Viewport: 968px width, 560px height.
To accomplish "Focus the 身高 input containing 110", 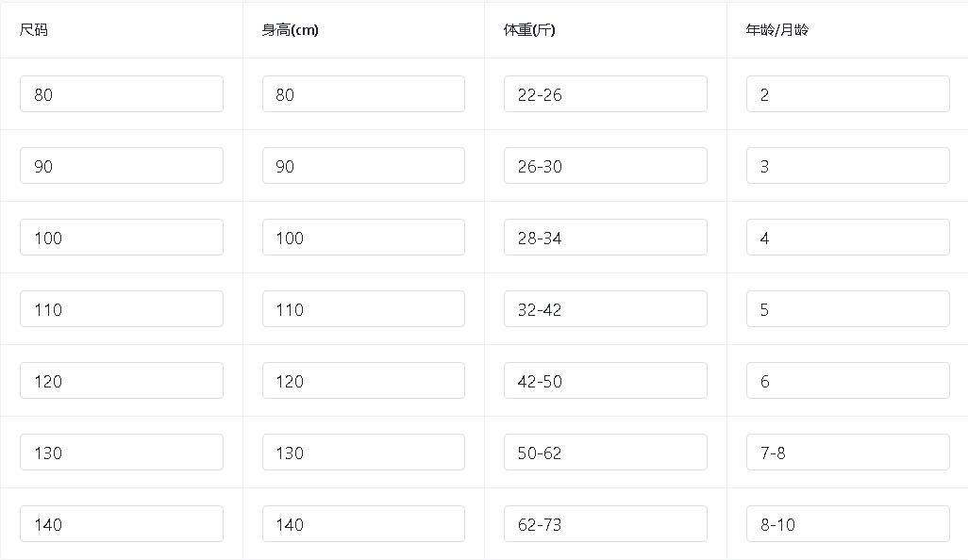I will pyautogui.click(x=363, y=309).
